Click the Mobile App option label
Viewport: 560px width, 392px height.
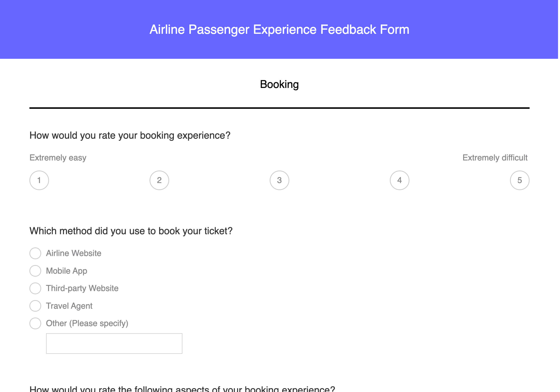click(x=66, y=271)
